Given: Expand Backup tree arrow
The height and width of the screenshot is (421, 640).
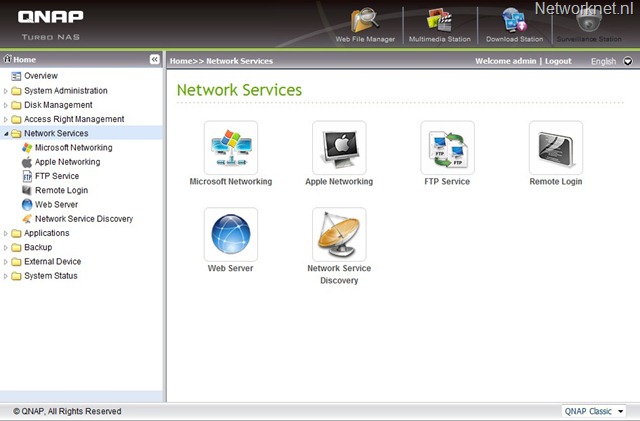Looking at the screenshot, I should point(5,248).
